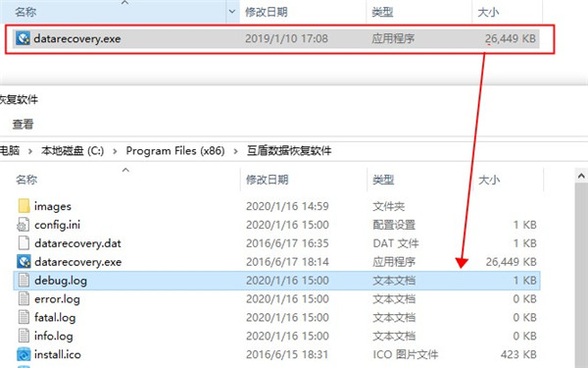Image resolution: width=588 pixels, height=368 pixels.
Task: Click the images folder icon
Action: tap(24, 206)
